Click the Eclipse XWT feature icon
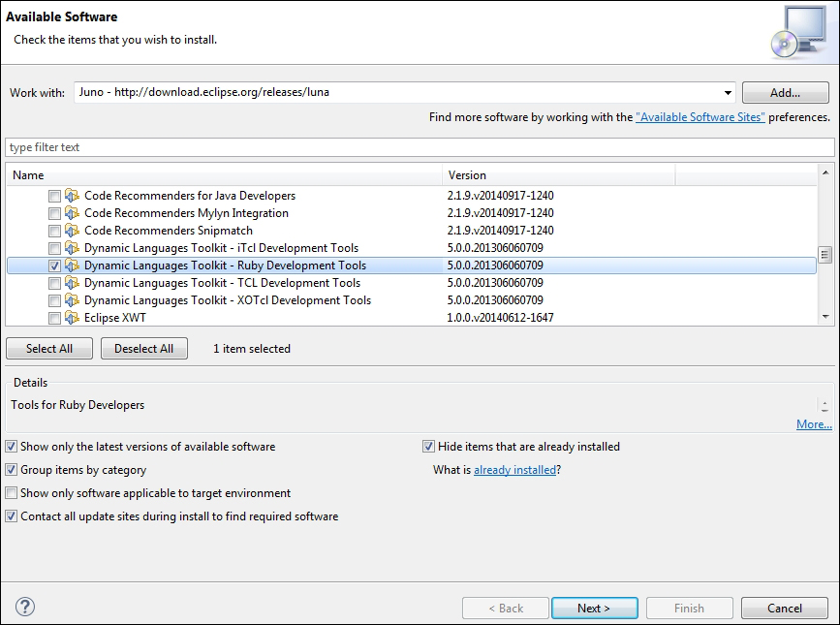 tap(72, 318)
